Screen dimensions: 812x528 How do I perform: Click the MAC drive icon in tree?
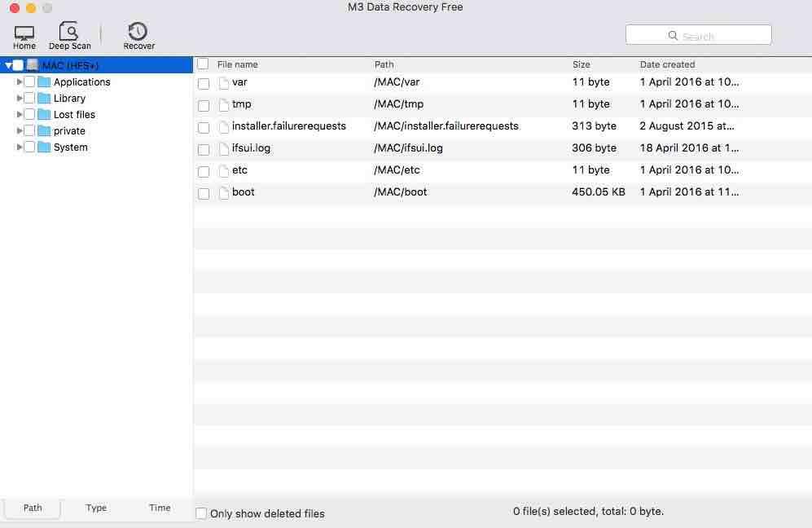(x=33, y=65)
